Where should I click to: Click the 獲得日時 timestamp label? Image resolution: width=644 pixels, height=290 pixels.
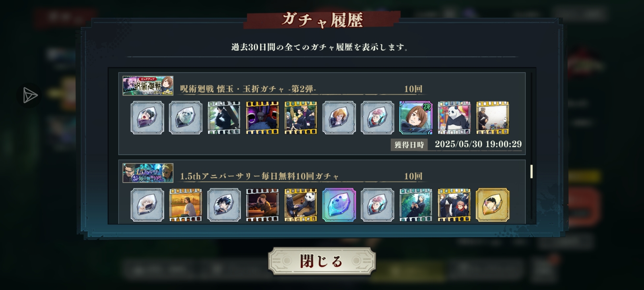409,145
